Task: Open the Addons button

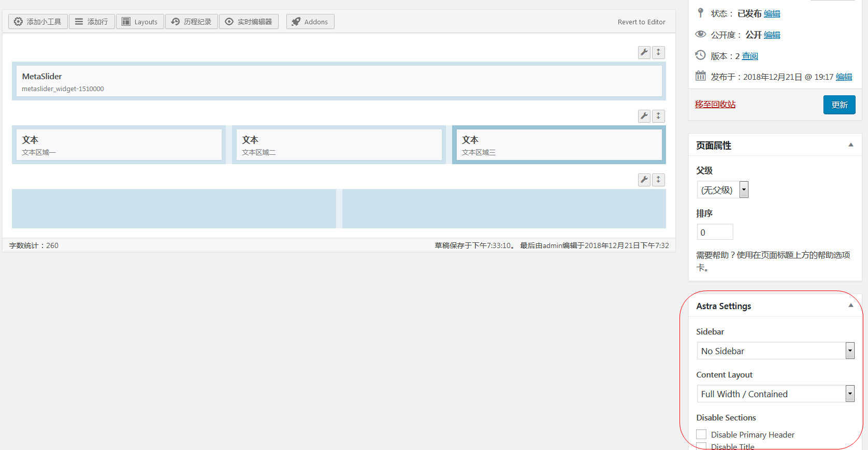Action: pos(310,22)
